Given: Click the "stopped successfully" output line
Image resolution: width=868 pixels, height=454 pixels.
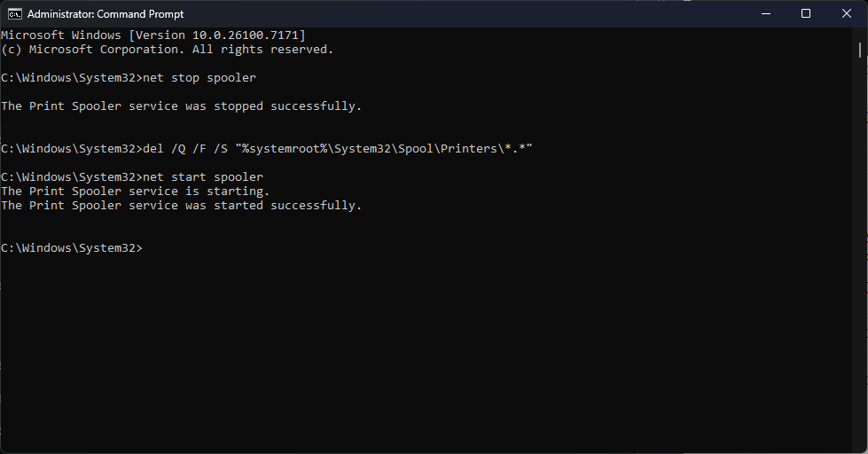Looking at the screenshot, I should point(181,106).
